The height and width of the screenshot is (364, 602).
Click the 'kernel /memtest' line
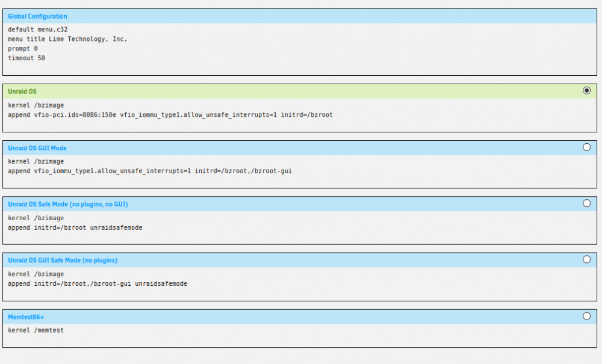(36, 330)
